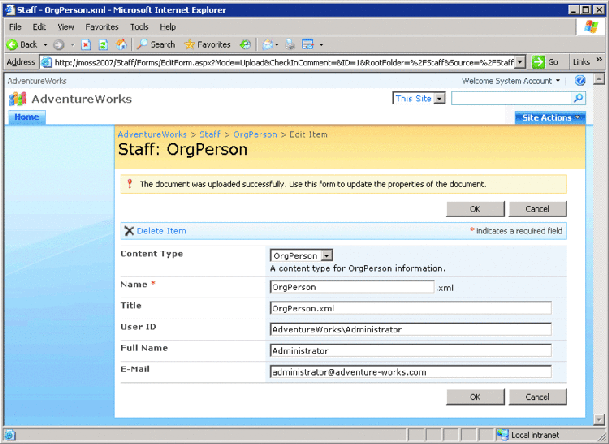Screen dimensions: 609x444
Task: Click the 'Staff: OrgPerson' page heading
Action: tap(183, 150)
